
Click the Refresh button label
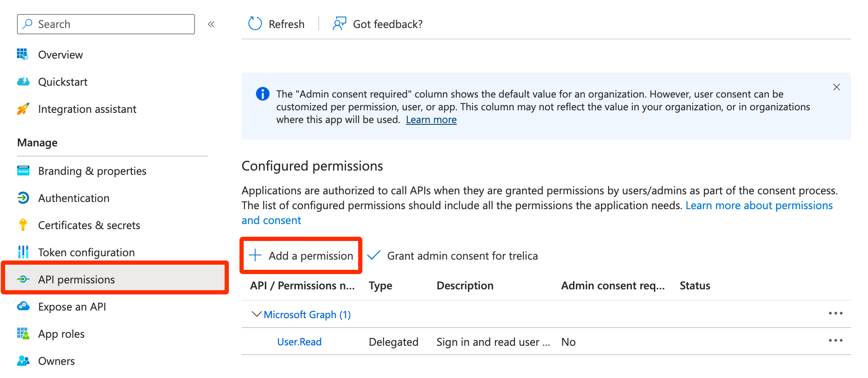287,24
